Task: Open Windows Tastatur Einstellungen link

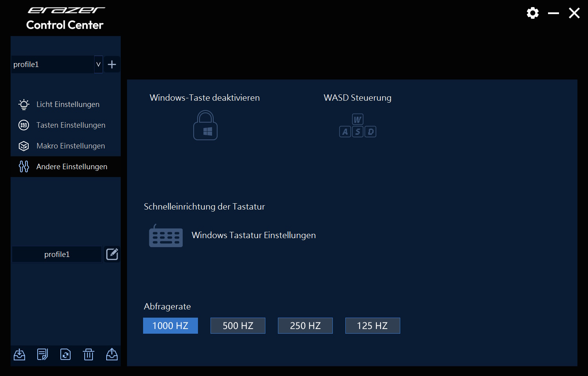Action: pos(254,235)
